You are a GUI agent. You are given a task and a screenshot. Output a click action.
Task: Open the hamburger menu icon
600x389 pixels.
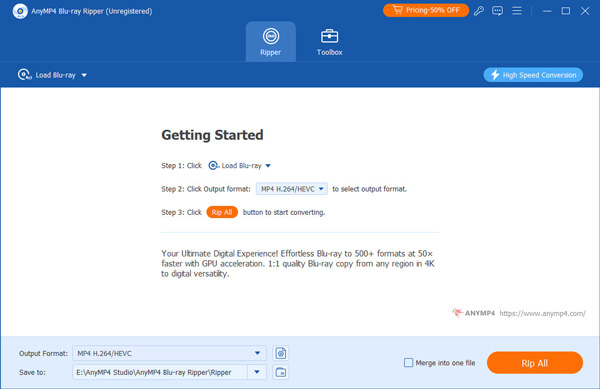(517, 11)
